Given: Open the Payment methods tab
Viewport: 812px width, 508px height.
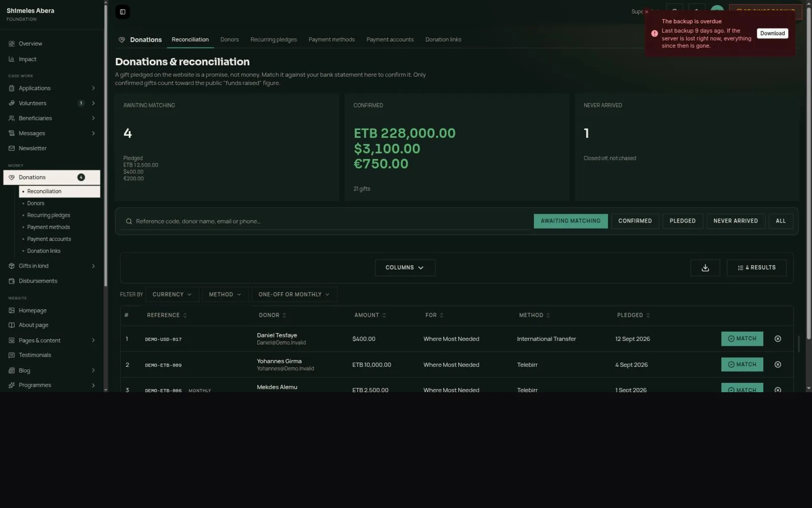Looking at the screenshot, I should click(331, 40).
